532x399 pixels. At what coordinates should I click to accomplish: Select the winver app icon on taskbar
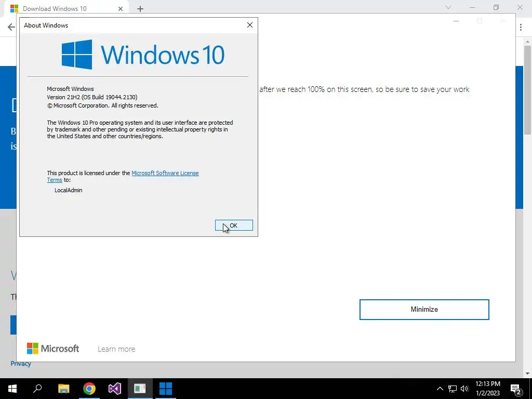(x=140, y=389)
